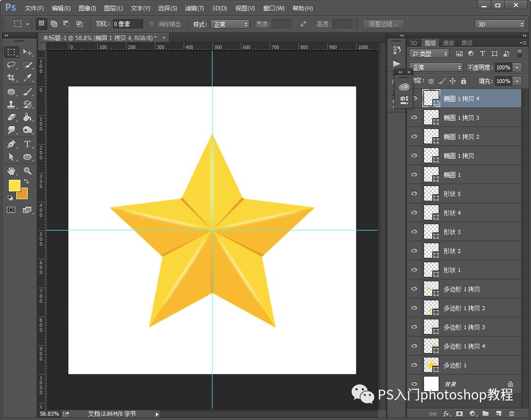This screenshot has width=531, height=420.
Task: Select the Eraser tool
Action: (x=11, y=117)
